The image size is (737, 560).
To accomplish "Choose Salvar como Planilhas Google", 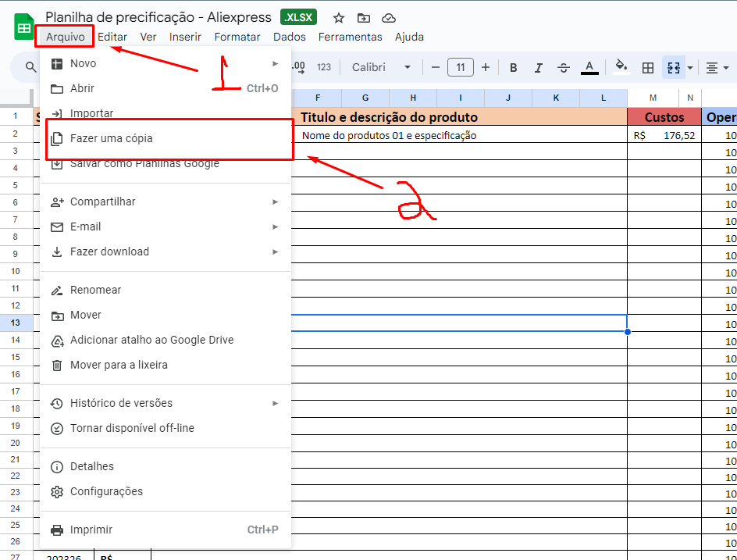I will tap(166, 163).
